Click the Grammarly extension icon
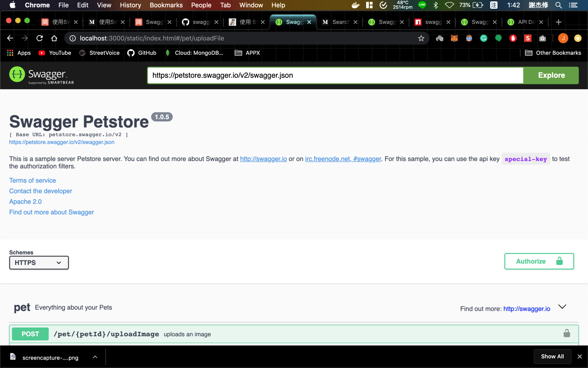The image size is (588, 368). coord(483,38)
